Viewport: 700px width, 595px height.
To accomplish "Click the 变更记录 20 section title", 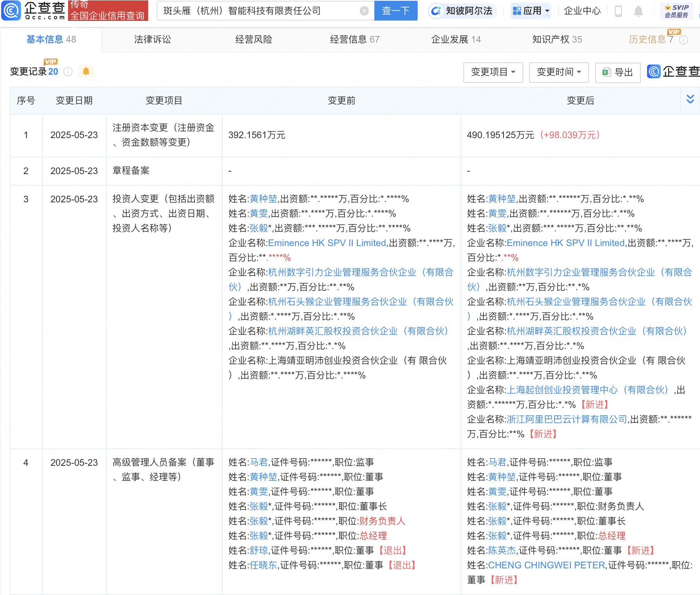I will [x=34, y=72].
